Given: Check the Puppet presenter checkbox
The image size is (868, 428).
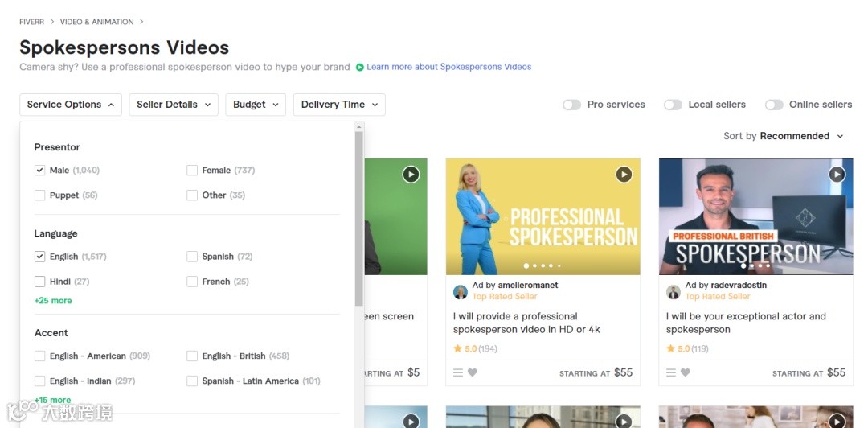Looking at the screenshot, I should pos(40,195).
